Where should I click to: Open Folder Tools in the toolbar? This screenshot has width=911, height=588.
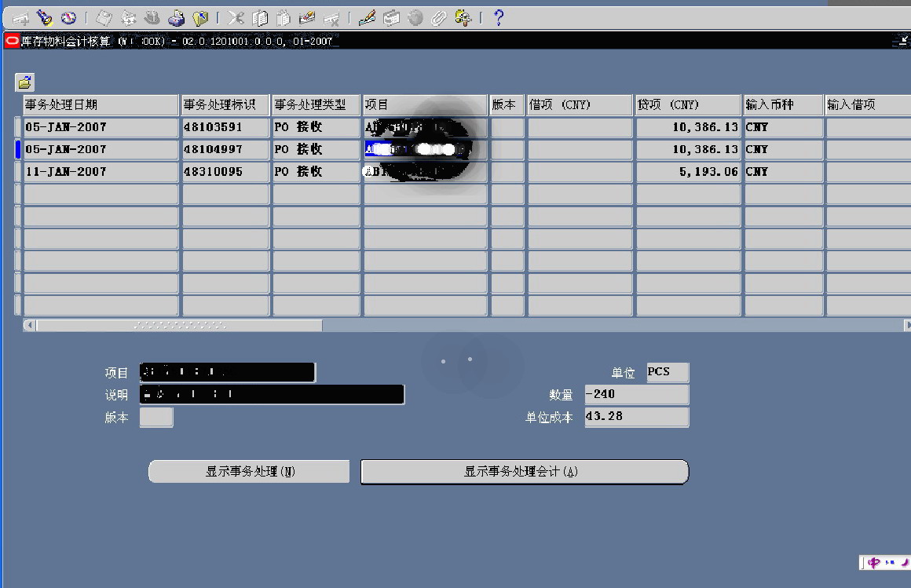463,18
